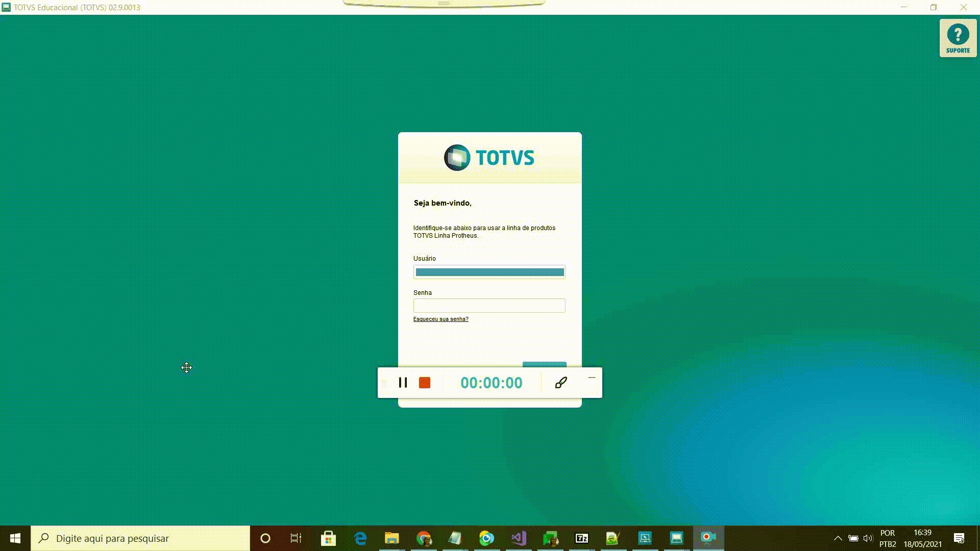
Task: Click the 00:00:00 recording timer
Action: [492, 383]
